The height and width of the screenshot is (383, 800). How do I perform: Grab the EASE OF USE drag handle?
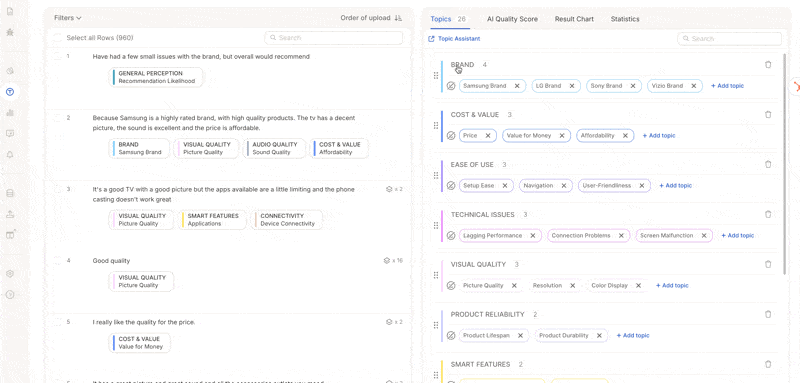pos(436,175)
